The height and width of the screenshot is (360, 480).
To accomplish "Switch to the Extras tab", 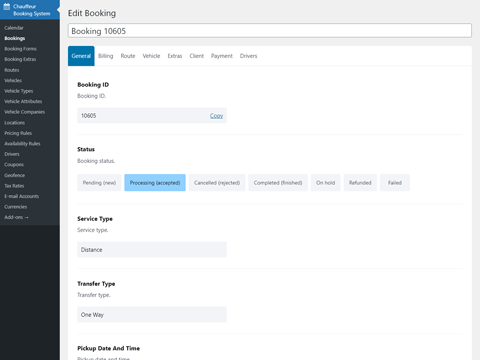I will pyautogui.click(x=175, y=56).
